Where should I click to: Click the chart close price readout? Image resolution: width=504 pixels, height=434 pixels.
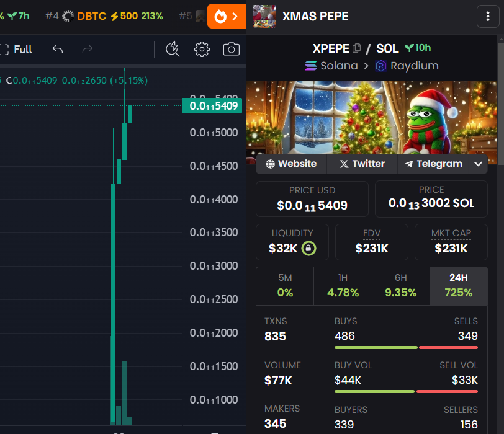point(32,81)
